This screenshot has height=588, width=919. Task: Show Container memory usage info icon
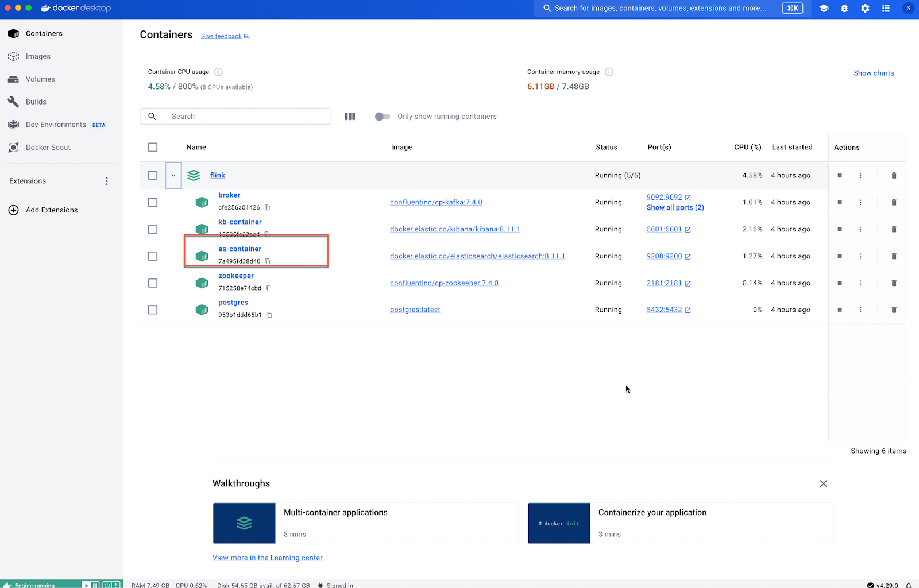[x=609, y=72]
